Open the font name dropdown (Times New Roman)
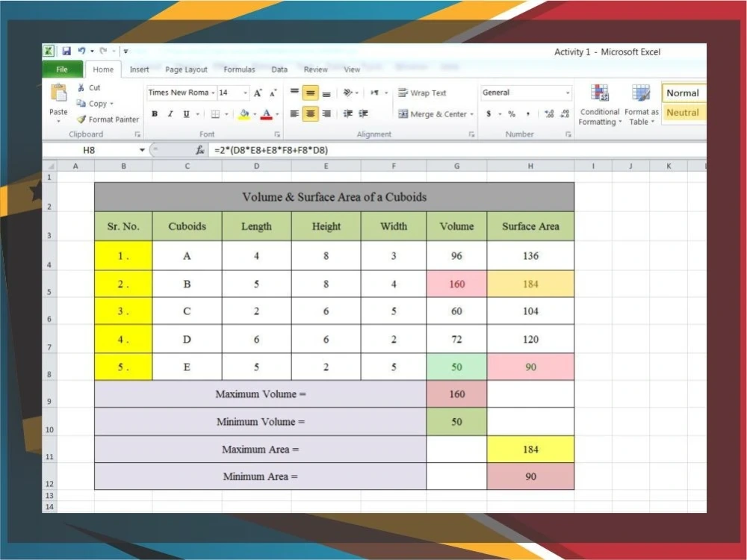This screenshot has height=560, width=747. point(213,93)
